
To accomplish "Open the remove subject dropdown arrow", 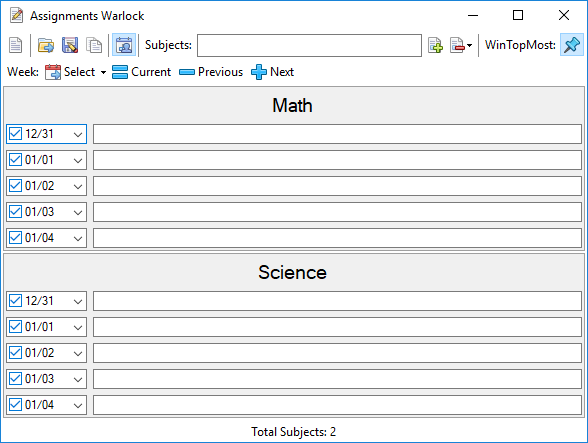I will pos(470,46).
